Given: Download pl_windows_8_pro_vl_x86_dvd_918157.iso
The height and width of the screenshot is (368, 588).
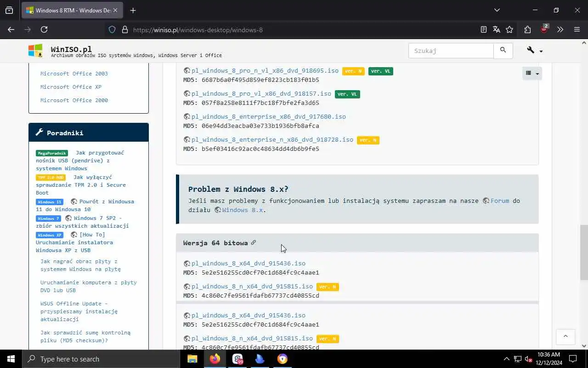Looking at the screenshot, I should (261, 94).
